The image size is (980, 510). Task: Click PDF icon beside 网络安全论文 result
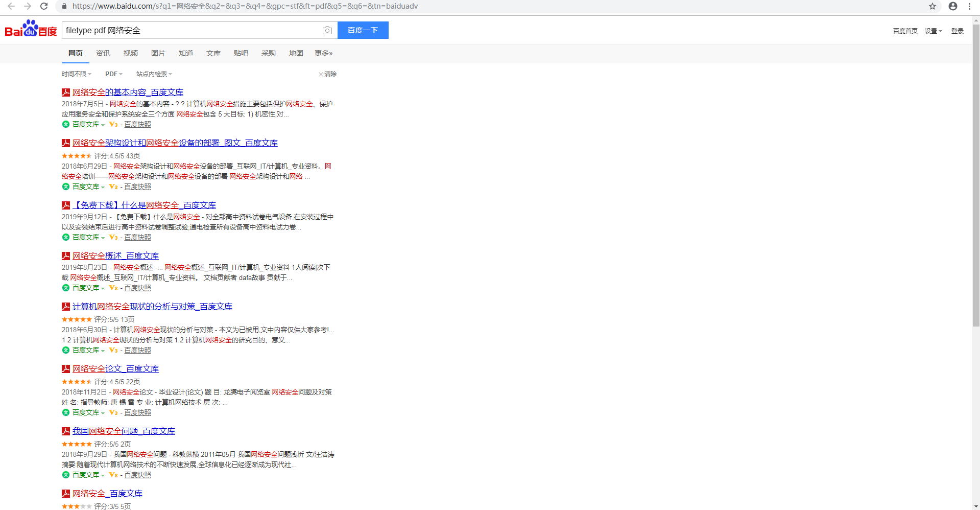(x=66, y=369)
